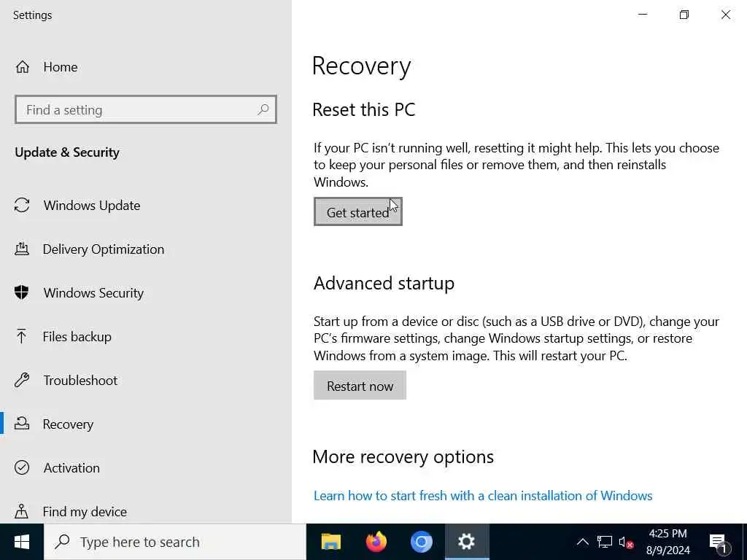Click the magnifier icon in Find a setting
This screenshot has width=747, height=560.
pyautogui.click(x=263, y=109)
